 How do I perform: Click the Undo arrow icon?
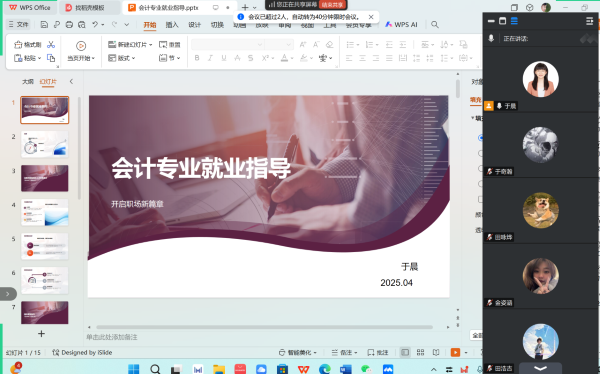pos(95,24)
